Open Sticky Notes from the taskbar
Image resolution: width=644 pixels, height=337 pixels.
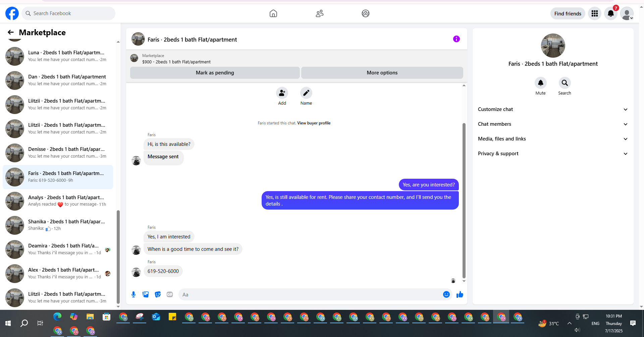pos(172,317)
